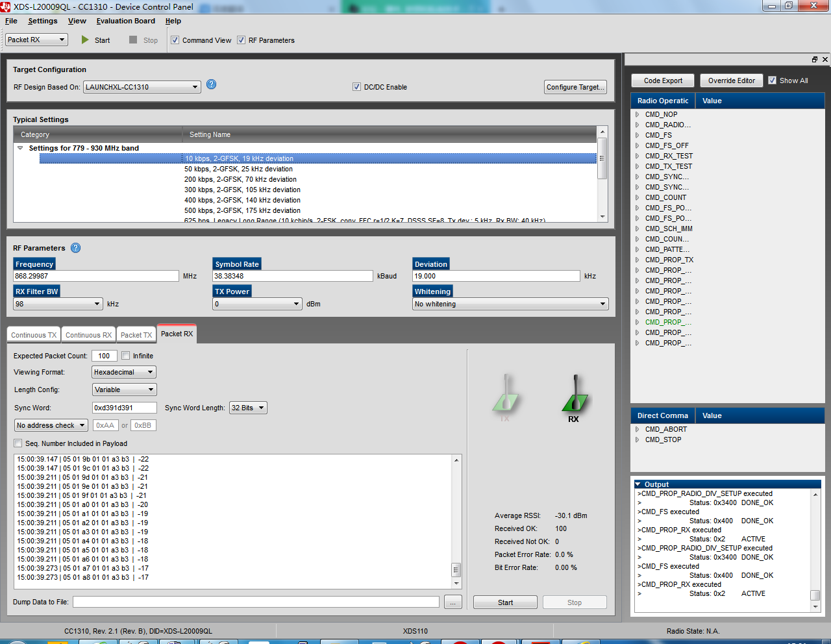
Task: Switch to the Continuous TX tab
Action: [34, 335]
